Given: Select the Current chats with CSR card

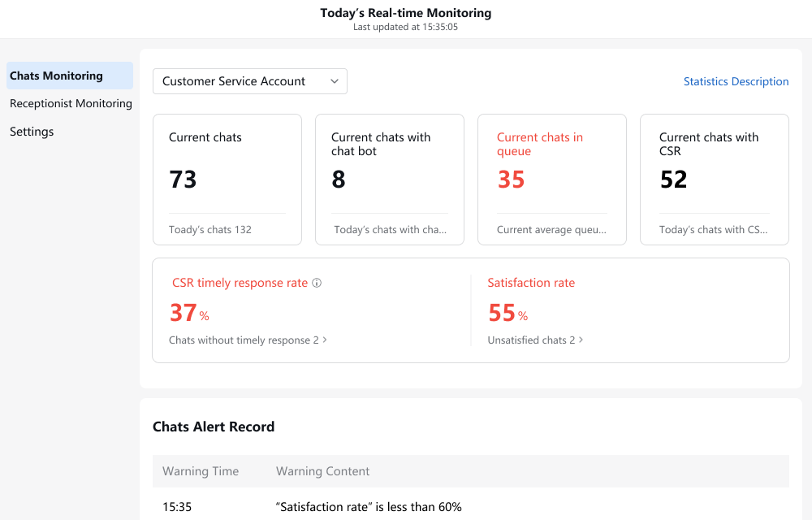Looking at the screenshot, I should (x=715, y=180).
